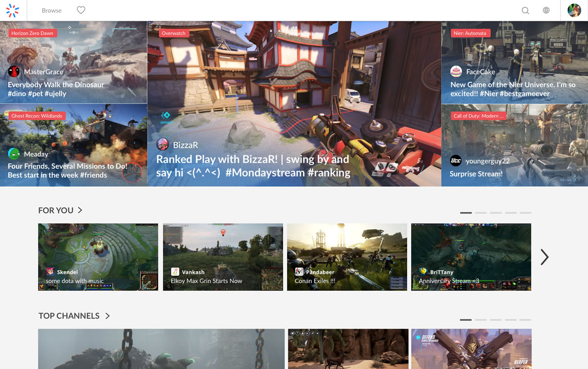Image resolution: width=588 pixels, height=369 pixels.
Task: Click the youngerguy22 channel name
Action: click(488, 161)
